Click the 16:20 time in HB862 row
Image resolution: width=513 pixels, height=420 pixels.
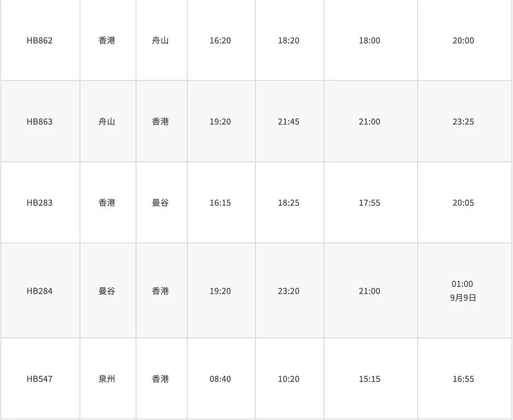tap(220, 41)
